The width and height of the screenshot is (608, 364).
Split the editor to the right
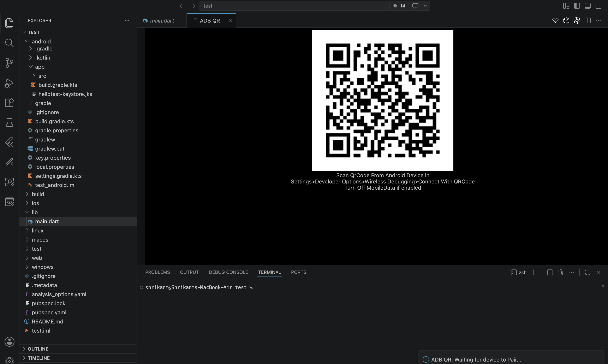[588, 20]
